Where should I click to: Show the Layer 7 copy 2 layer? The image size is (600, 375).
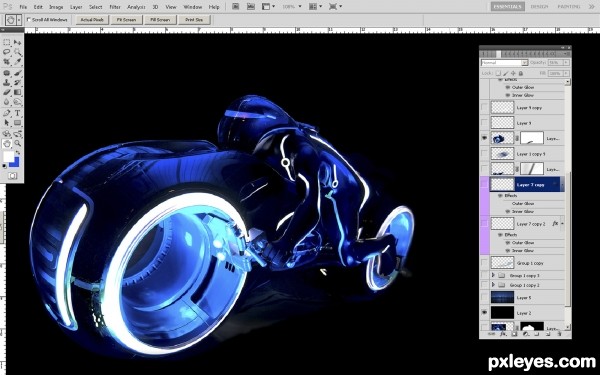[x=484, y=223]
